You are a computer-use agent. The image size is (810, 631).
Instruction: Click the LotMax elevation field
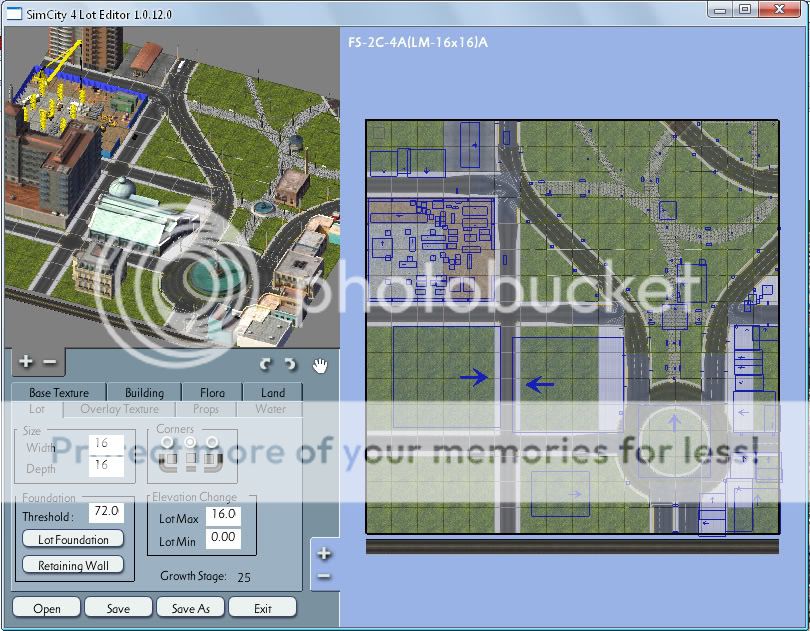click(x=224, y=515)
